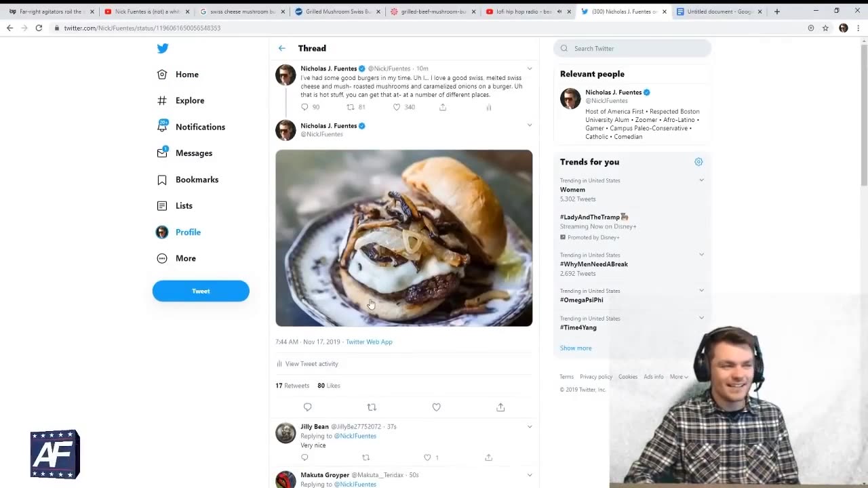Open the Cookies footer link
This screenshot has width=868, height=488.
pyautogui.click(x=628, y=377)
